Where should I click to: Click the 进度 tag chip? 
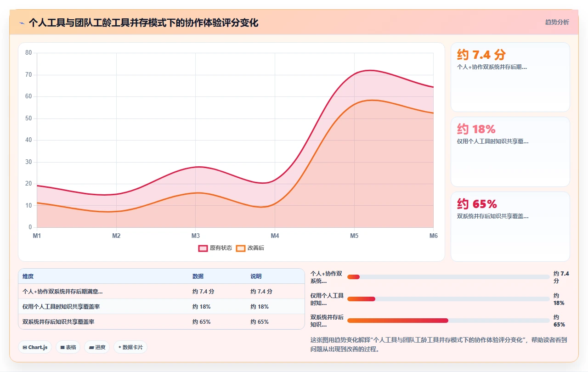[x=97, y=347]
